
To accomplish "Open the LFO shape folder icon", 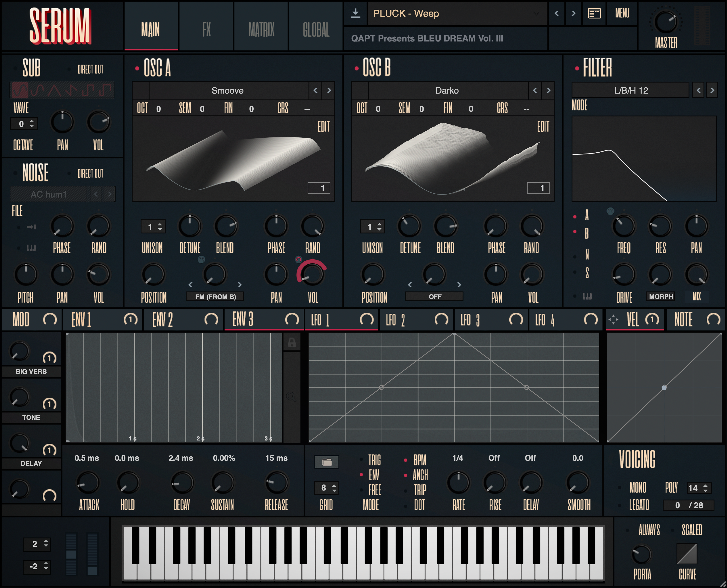I will click(326, 462).
